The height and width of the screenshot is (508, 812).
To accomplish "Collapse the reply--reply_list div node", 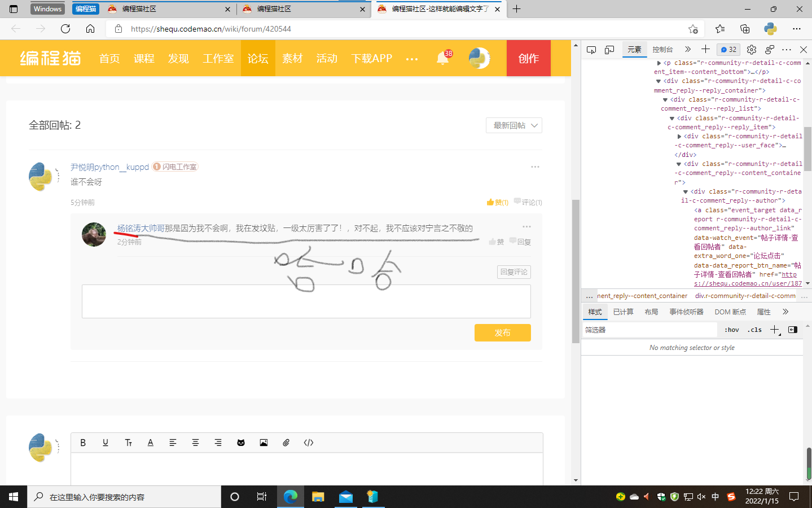I will pos(665,99).
